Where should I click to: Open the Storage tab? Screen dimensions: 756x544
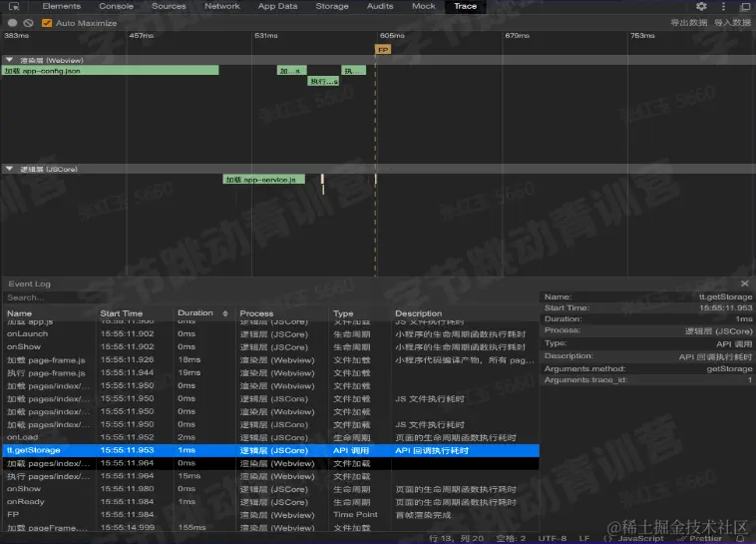[332, 6]
